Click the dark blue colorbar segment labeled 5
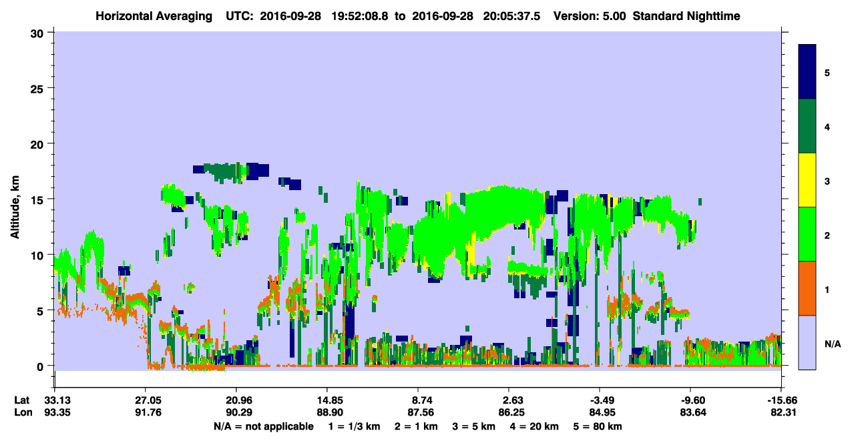The width and height of the screenshot is (868, 445). (x=807, y=72)
